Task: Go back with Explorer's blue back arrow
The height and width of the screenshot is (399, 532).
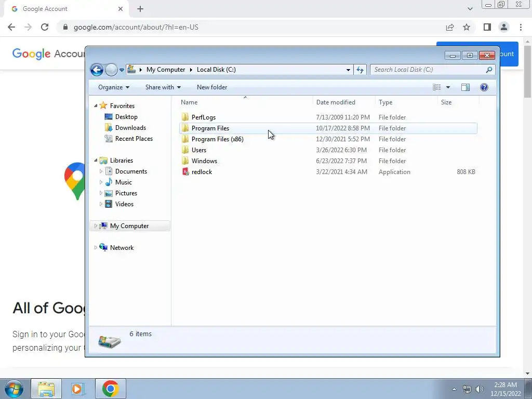Action: tap(97, 70)
